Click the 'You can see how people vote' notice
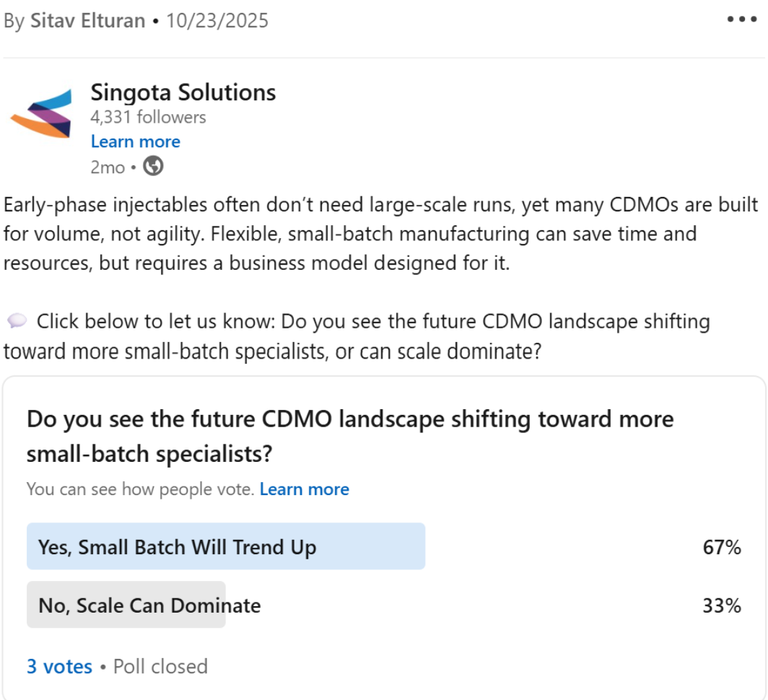768x700 pixels. pyautogui.click(x=140, y=489)
